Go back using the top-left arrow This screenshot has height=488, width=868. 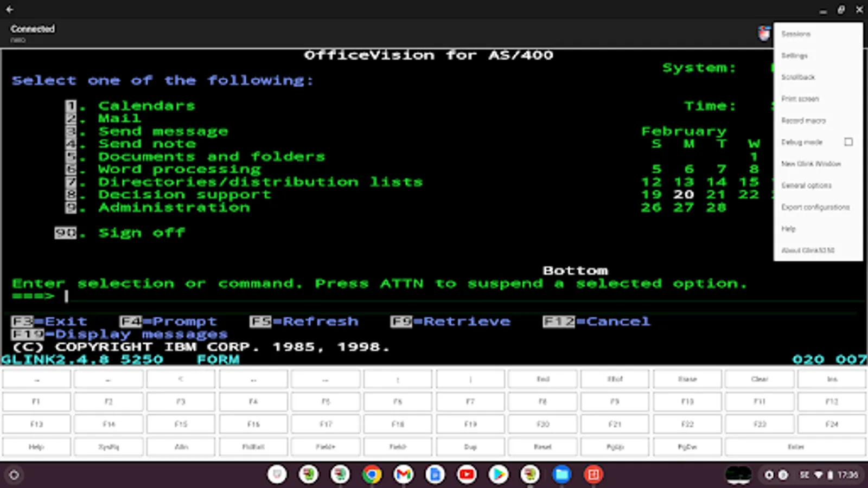coord(10,9)
